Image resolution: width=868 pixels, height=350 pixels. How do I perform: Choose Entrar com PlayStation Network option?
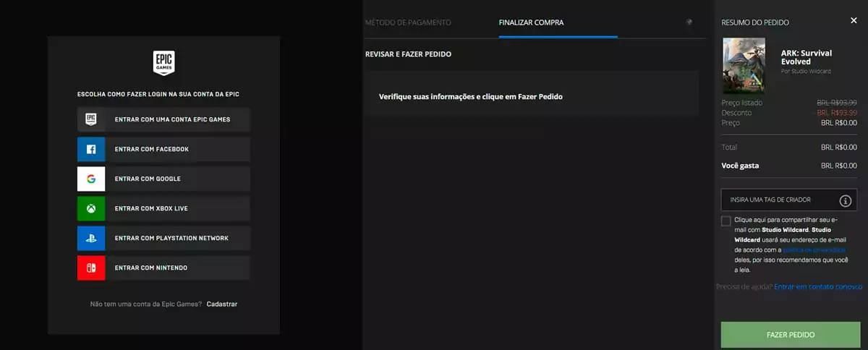(x=177, y=238)
